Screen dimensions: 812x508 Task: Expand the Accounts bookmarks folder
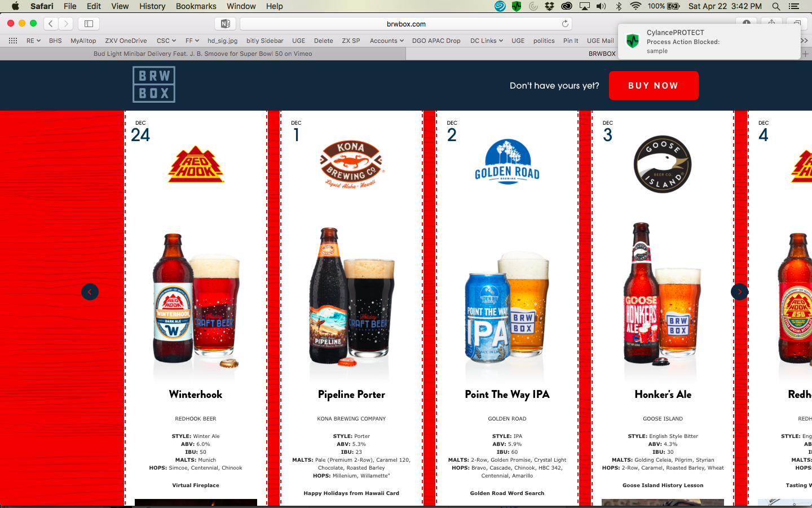tap(387, 41)
